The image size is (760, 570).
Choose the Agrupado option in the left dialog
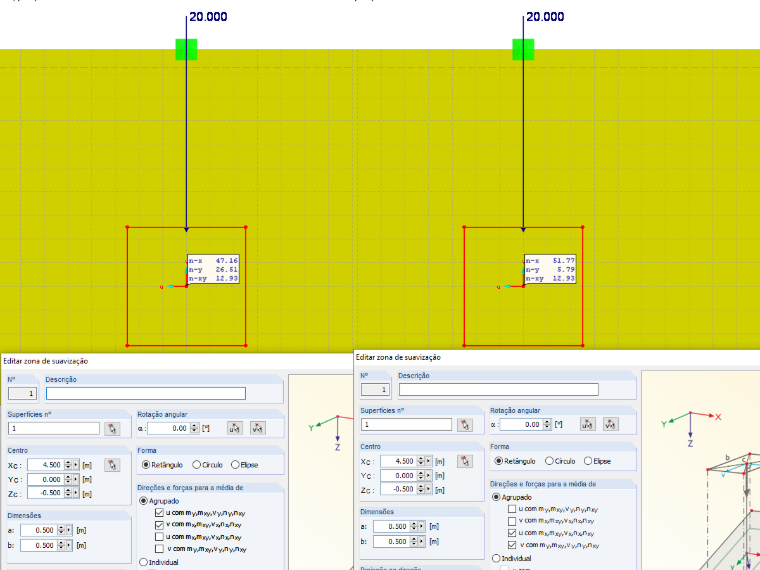(x=143, y=501)
